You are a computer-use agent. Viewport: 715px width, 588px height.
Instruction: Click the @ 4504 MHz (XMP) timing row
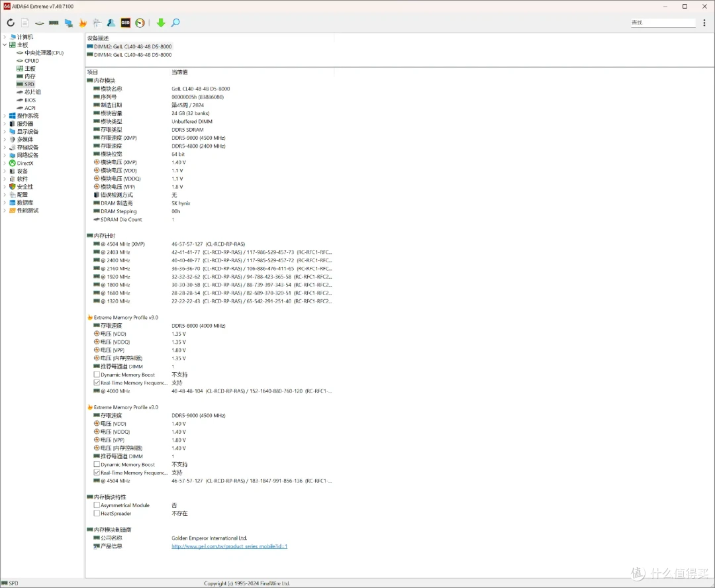[210, 244]
